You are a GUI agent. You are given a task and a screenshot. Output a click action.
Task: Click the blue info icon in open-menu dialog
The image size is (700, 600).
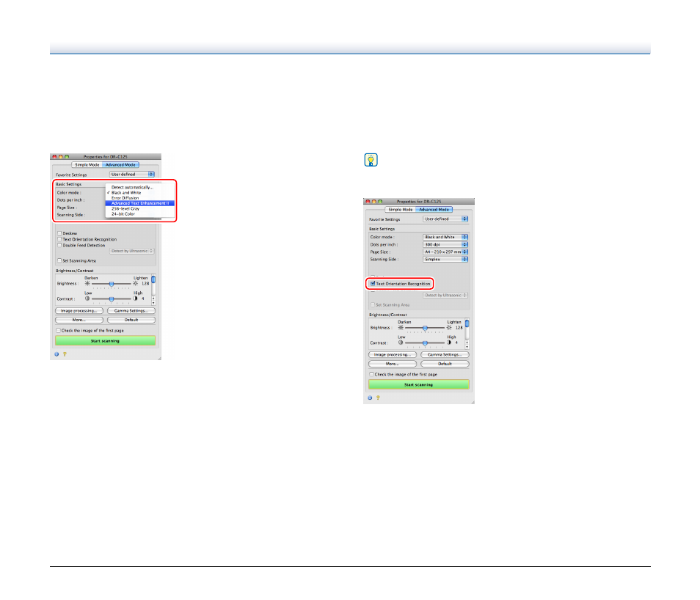(x=56, y=354)
